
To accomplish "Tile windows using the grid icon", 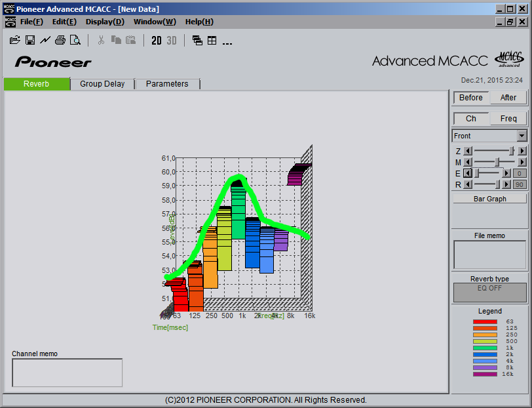I will pyautogui.click(x=212, y=41).
